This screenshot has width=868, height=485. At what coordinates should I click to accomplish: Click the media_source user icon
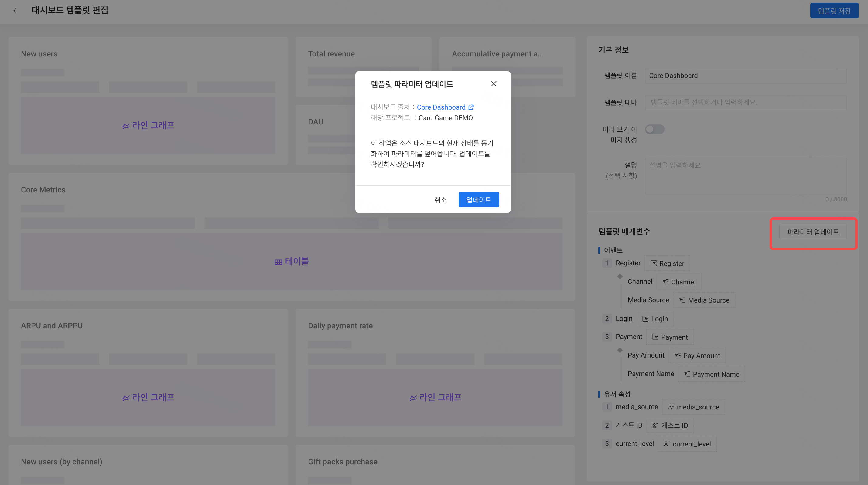(x=671, y=407)
